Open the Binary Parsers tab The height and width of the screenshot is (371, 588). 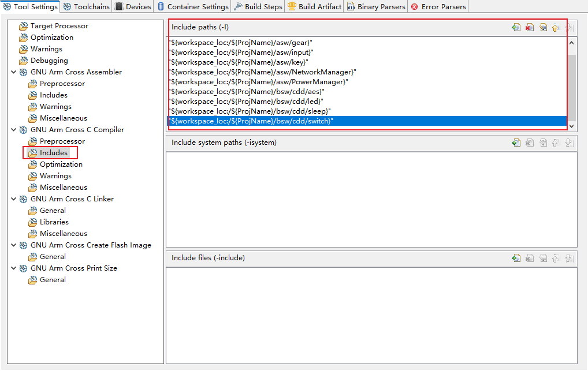tap(376, 6)
